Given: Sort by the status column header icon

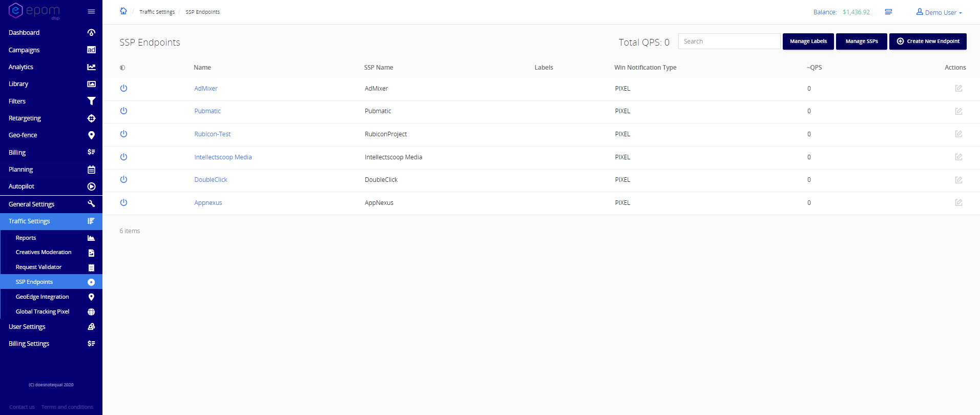Looking at the screenshot, I should [122, 68].
